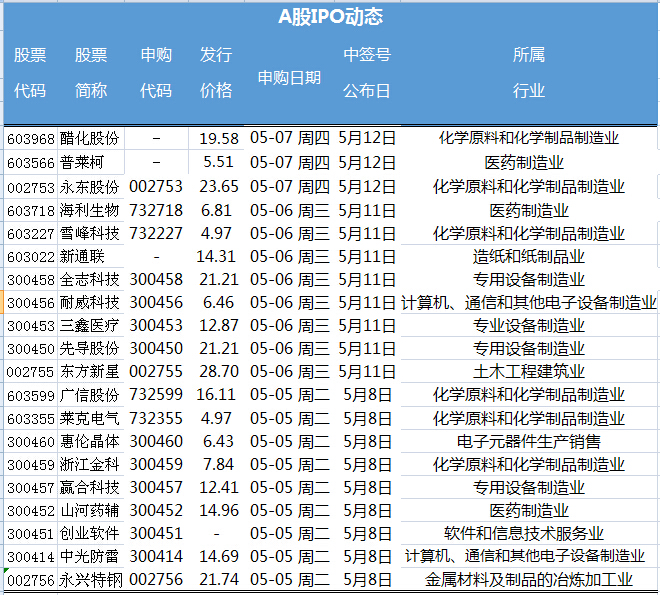Select subscription code cell 300451
The height and width of the screenshot is (595, 660).
(156, 533)
